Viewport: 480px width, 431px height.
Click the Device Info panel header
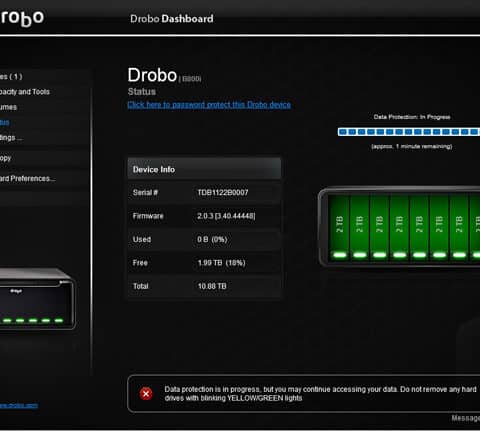coord(204,169)
